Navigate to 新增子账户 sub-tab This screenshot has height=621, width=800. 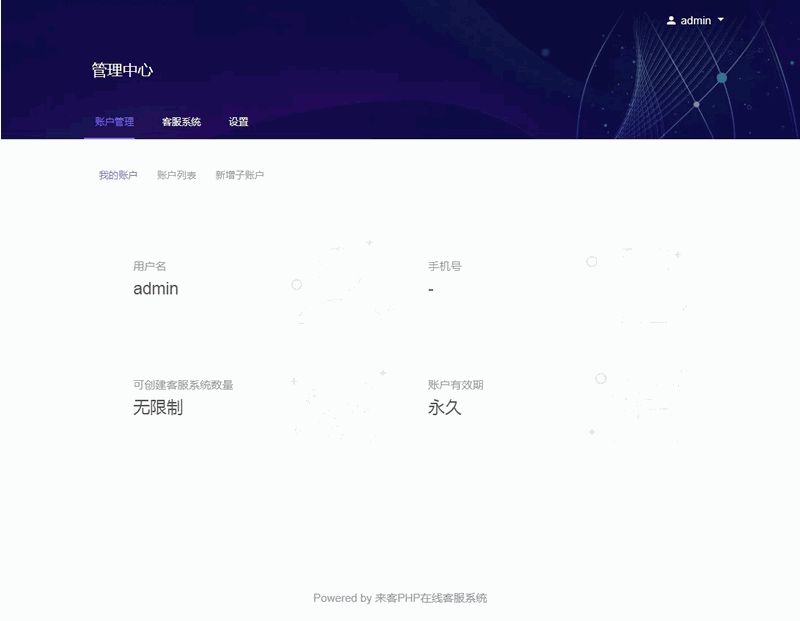[239, 176]
